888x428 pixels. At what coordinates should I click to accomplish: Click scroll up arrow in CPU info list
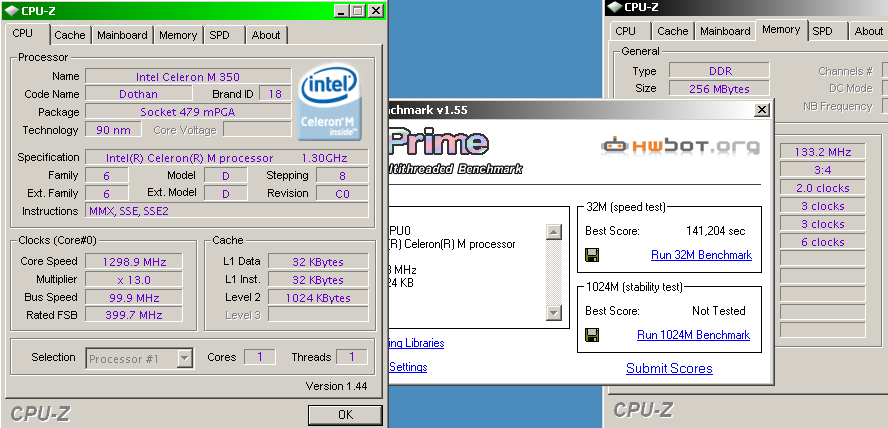[554, 232]
